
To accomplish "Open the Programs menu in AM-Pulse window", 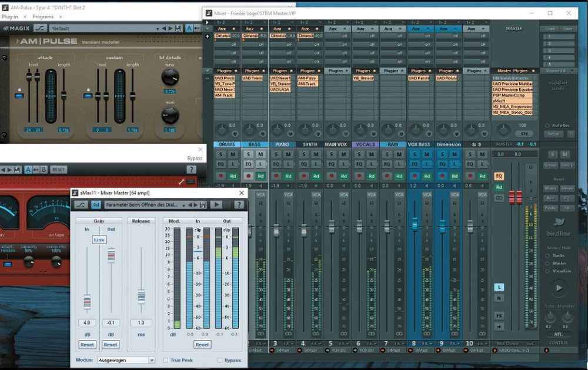I will point(43,17).
